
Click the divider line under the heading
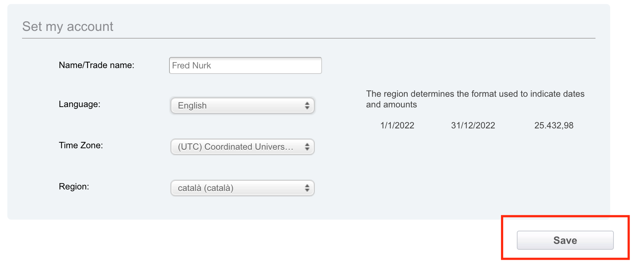pos(309,38)
